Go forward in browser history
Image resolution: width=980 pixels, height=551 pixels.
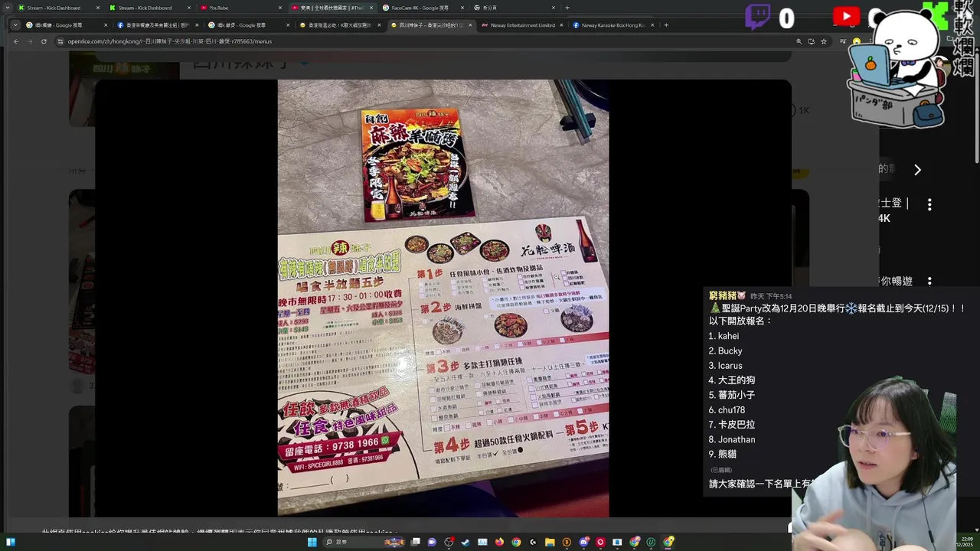click(30, 41)
